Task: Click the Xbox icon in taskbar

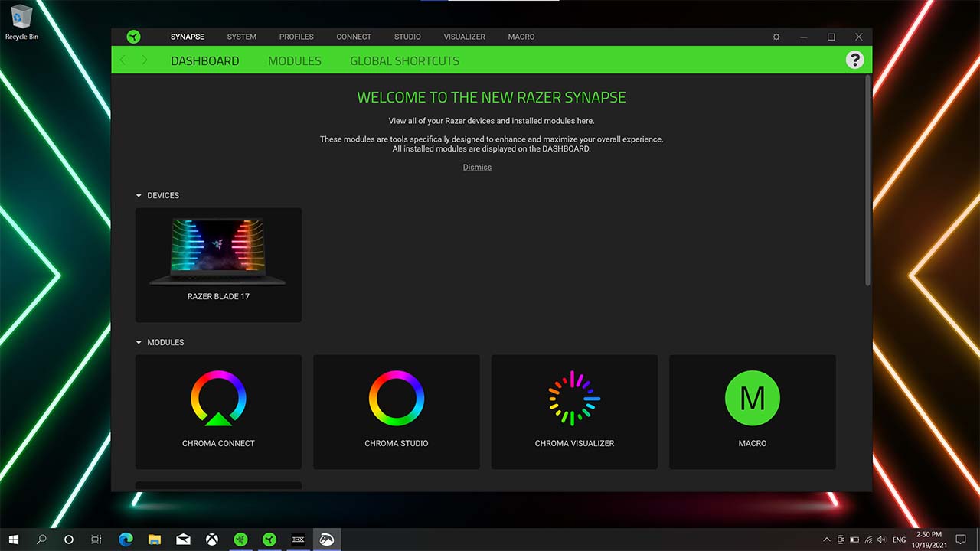Action: (211, 540)
